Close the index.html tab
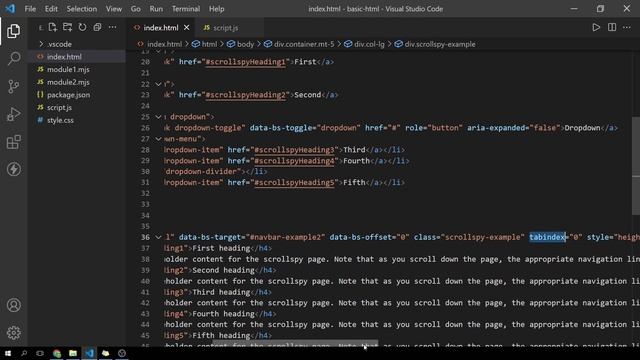Image resolution: width=640 pixels, height=360 pixels. (187, 27)
